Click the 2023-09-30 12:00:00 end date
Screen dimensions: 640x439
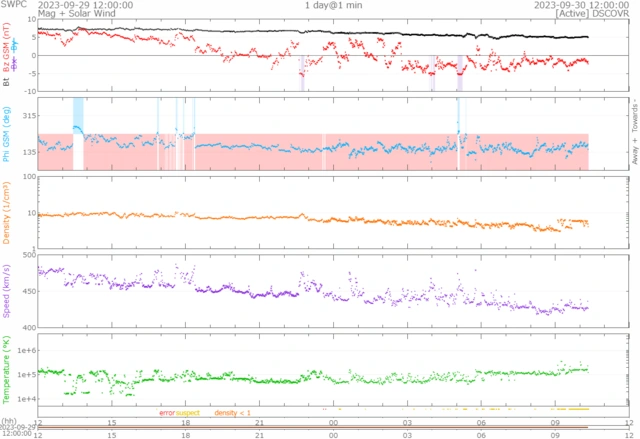(587, 5)
